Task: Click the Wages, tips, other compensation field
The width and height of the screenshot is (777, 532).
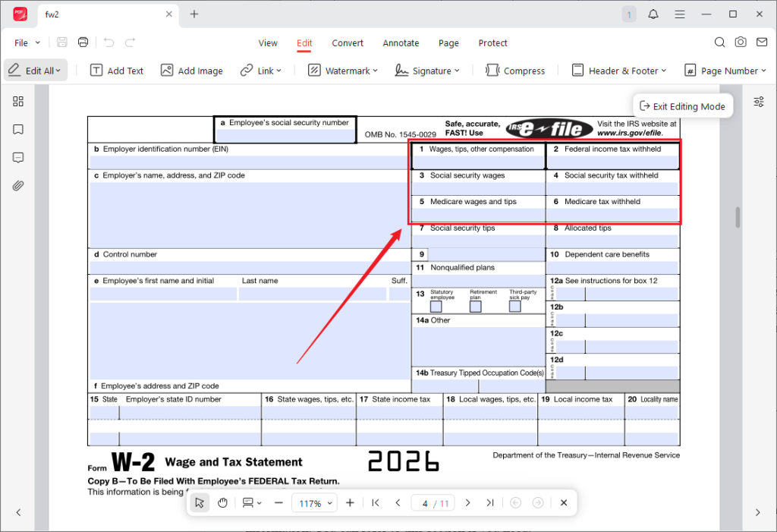Action: pos(478,162)
